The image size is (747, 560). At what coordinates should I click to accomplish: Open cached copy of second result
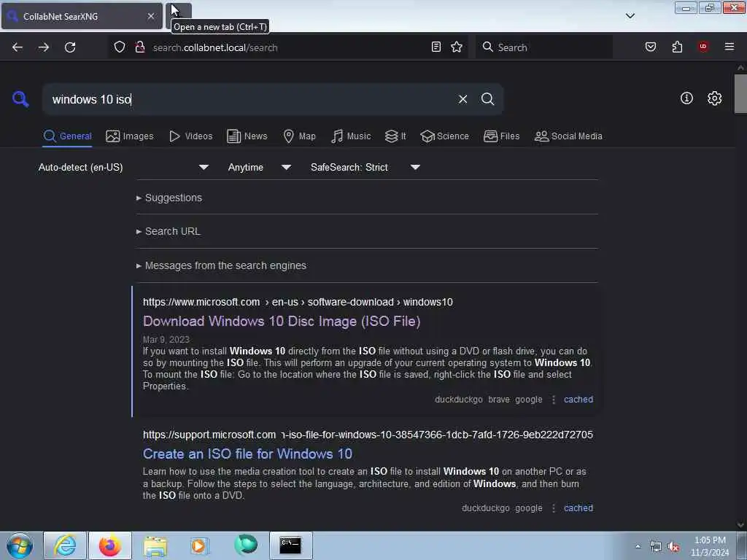coord(578,508)
